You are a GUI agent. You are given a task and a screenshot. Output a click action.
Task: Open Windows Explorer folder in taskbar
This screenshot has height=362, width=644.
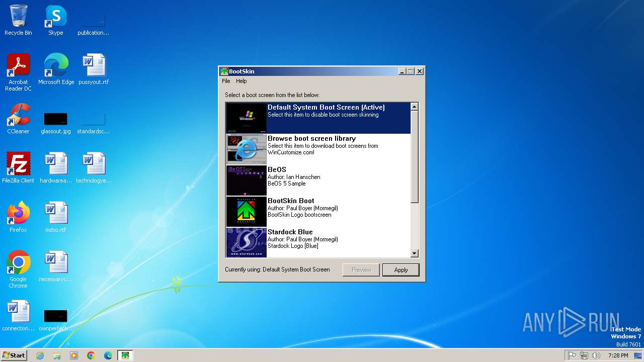(x=57, y=355)
